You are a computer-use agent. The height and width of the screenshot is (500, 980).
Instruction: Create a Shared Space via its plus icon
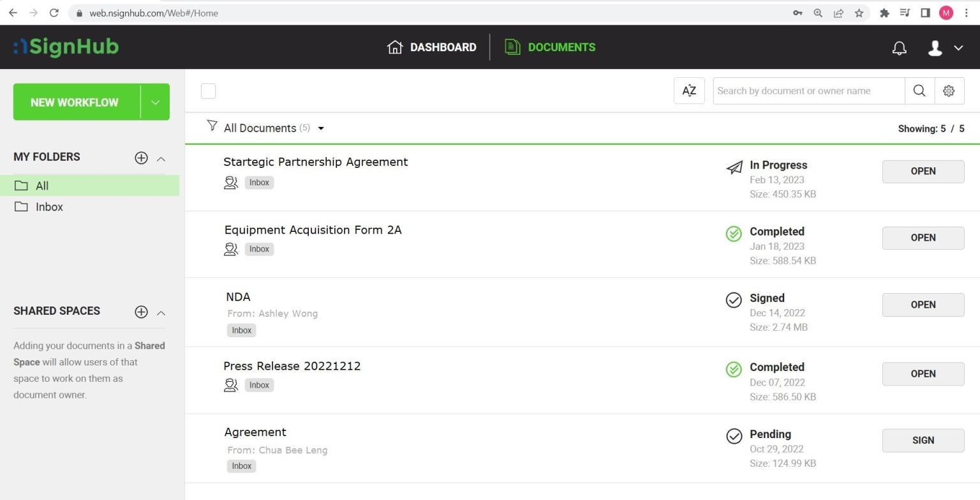coord(141,312)
